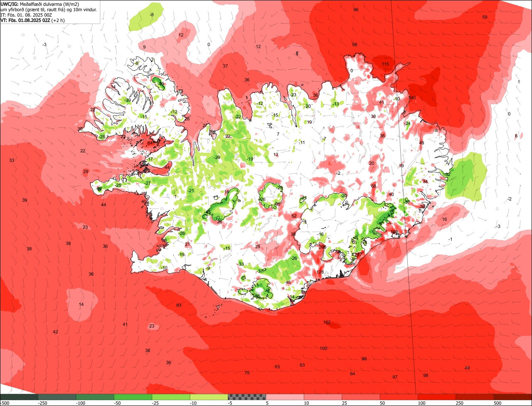Select the legend swatch between -250 and -100

(57, 397)
